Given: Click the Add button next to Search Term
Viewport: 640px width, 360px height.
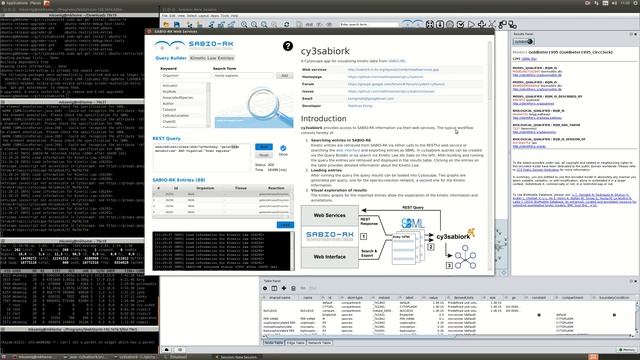Looking at the screenshot, I should pyautogui.click(x=284, y=76).
